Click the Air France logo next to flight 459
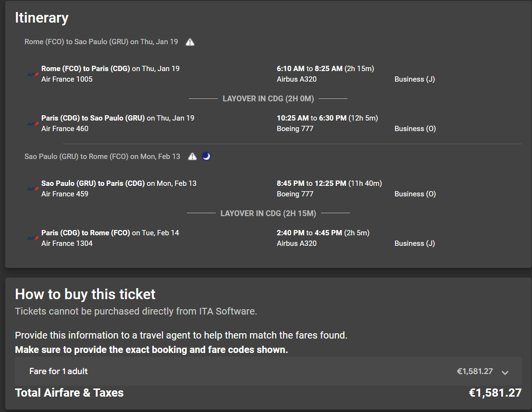This screenshot has width=532, height=412. (x=33, y=189)
